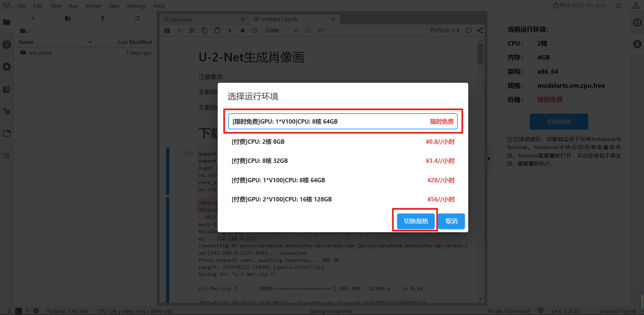644x315 pixels.
Task: Click the notebook vertical scrollbar thumb
Action: point(481,54)
